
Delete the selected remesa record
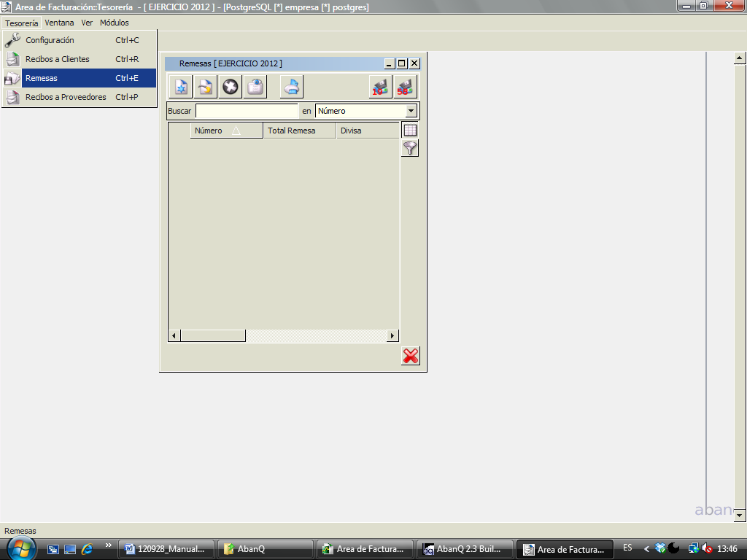(231, 87)
